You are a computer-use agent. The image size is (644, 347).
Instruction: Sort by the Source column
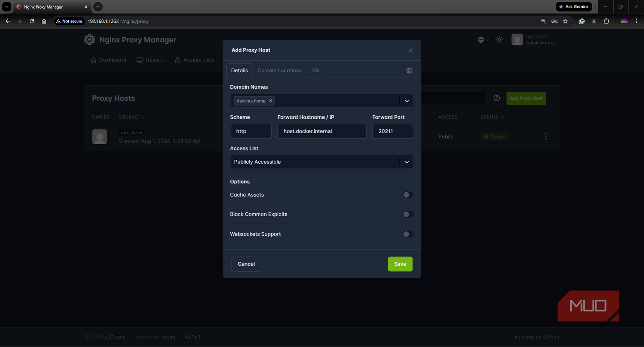132,117
